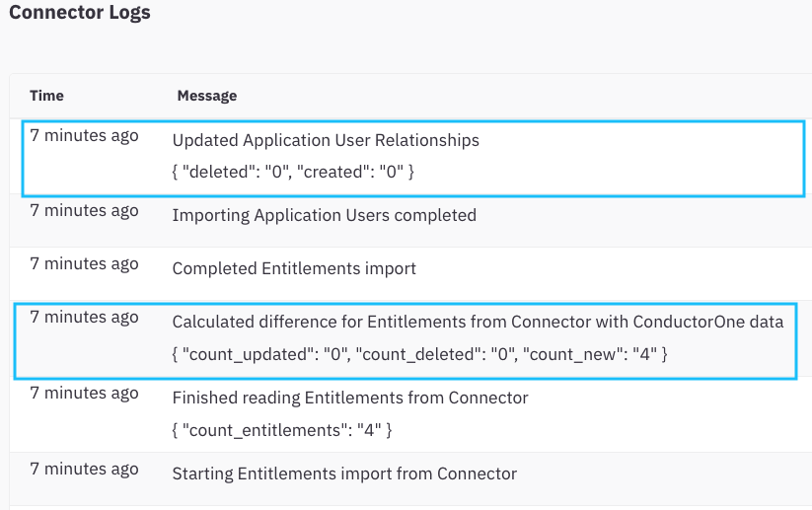This screenshot has height=510, width=812.
Task: Select the Importing Application Users completed message
Action: click(x=324, y=215)
